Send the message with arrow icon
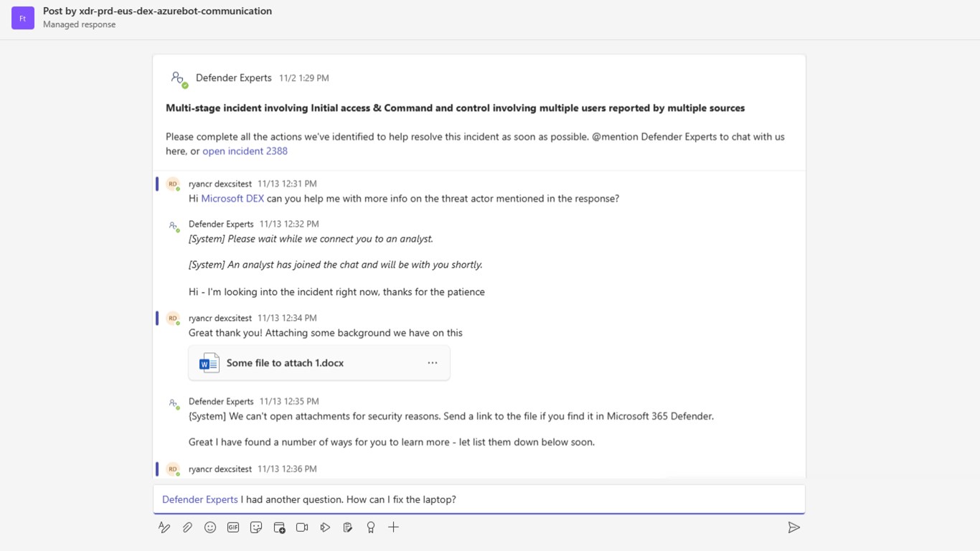Viewport: 980px width, 551px height. coord(793,527)
